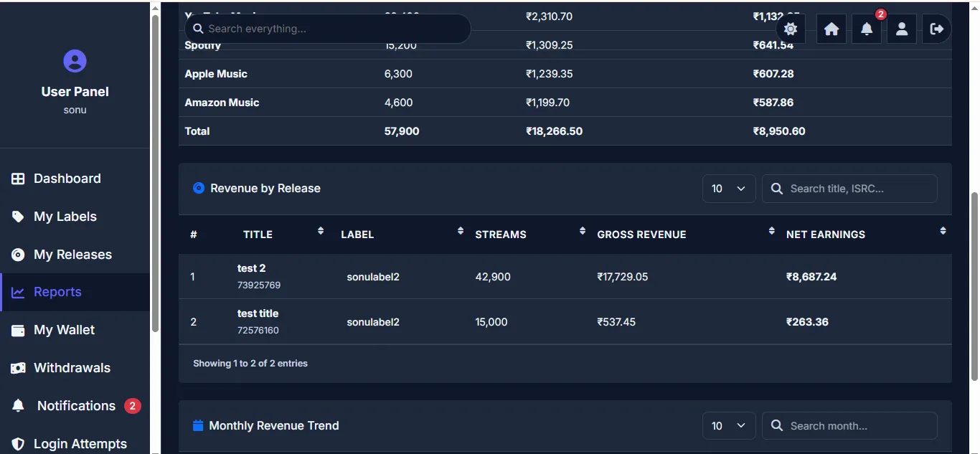This screenshot has height=454, width=980.
Task: Click the magnifier in Search month field
Action: click(776, 426)
